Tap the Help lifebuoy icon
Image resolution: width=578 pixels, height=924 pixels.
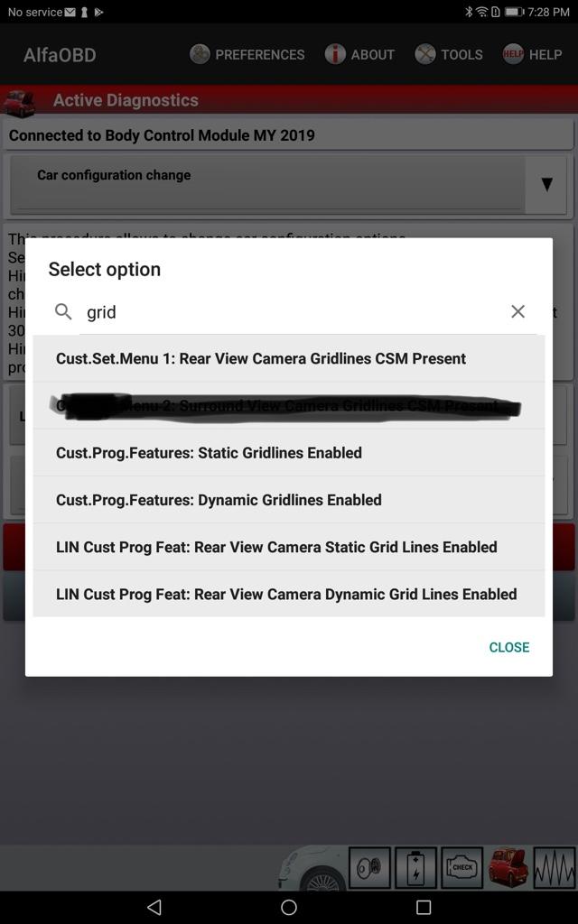(513, 55)
